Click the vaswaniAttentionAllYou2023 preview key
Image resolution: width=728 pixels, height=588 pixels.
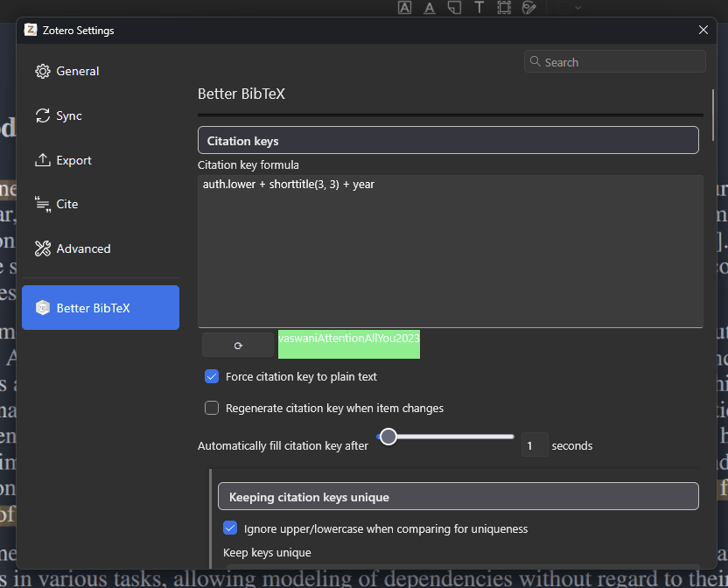[x=348, y=344]
